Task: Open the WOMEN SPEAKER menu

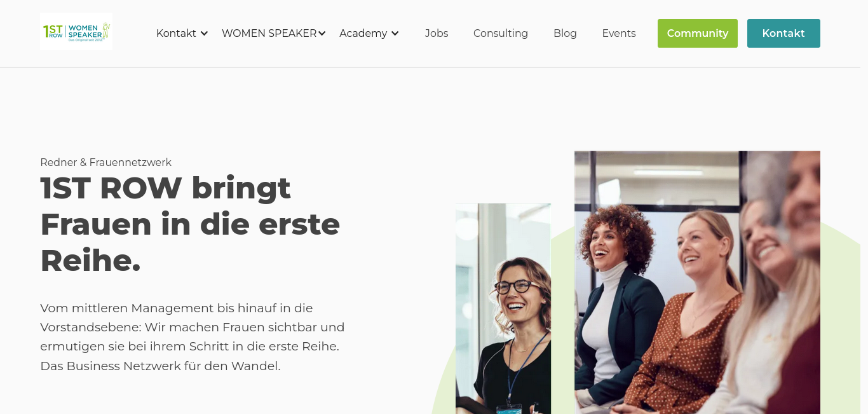Action: (x=269, y=33)
